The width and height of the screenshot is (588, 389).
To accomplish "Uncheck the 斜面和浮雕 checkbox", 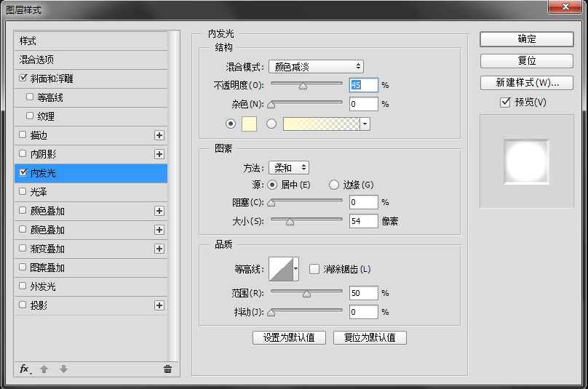I will coord(23,78).
